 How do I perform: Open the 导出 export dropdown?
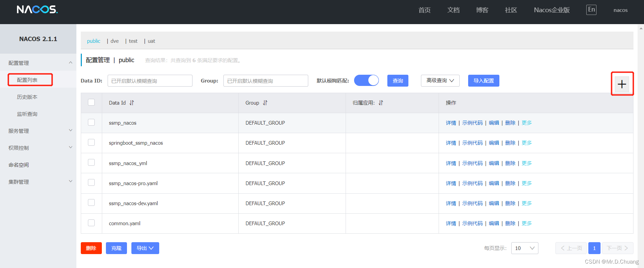[145, 248]
